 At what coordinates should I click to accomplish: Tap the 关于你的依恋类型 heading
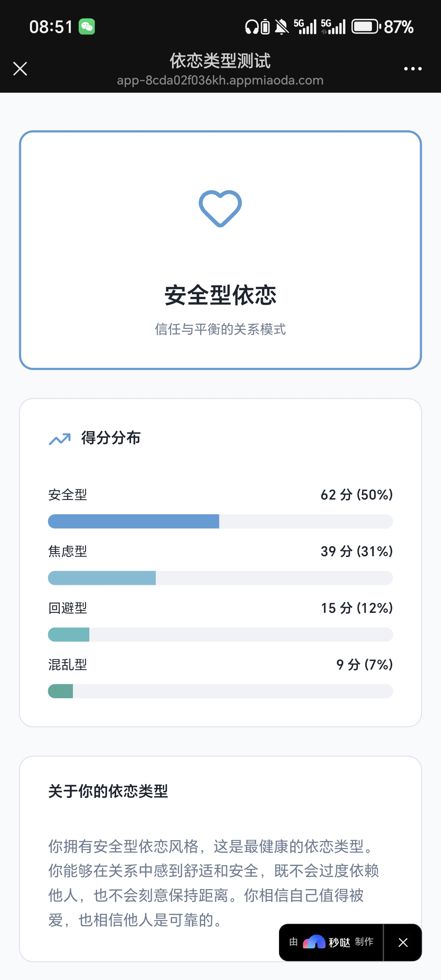[x=108, y=792]
